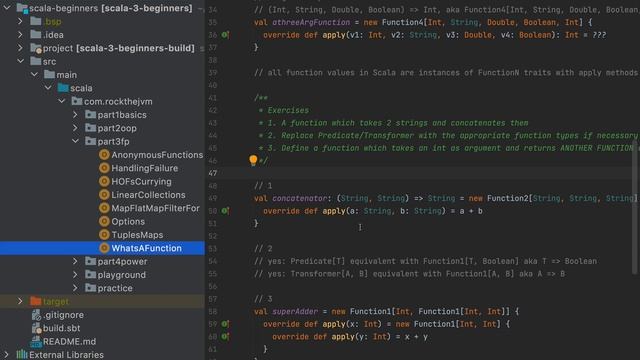Click the build.sbt file icon
The image size is (640, 360).
36,328
